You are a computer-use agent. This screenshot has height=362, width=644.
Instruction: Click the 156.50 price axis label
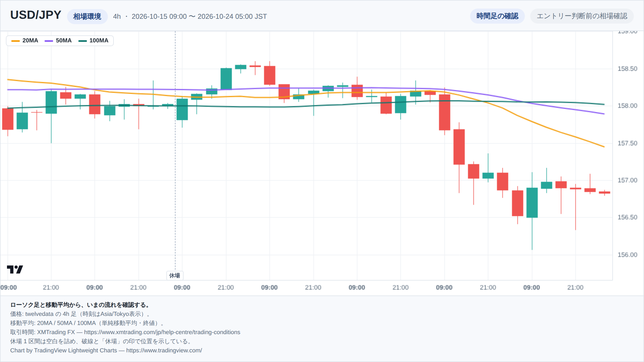(627, 217)
